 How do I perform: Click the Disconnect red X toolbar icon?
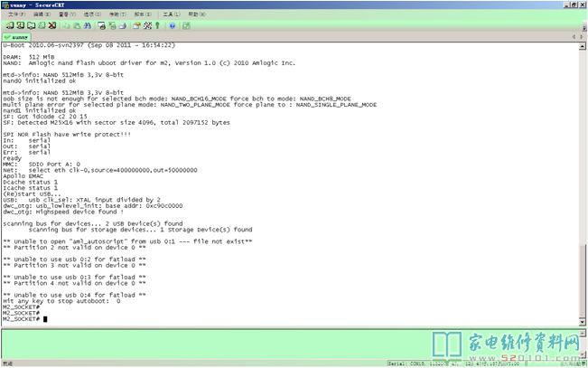52,25
